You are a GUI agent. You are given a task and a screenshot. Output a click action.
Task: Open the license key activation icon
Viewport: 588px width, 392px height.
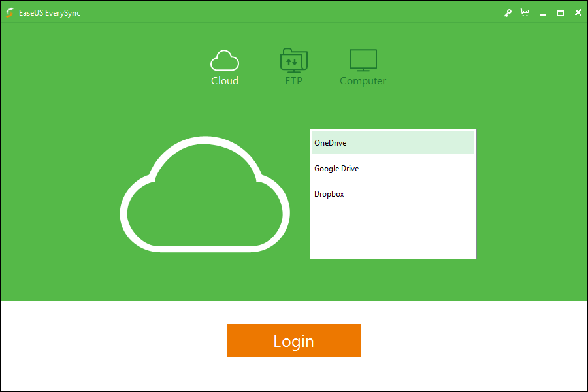tap(508, 13)
